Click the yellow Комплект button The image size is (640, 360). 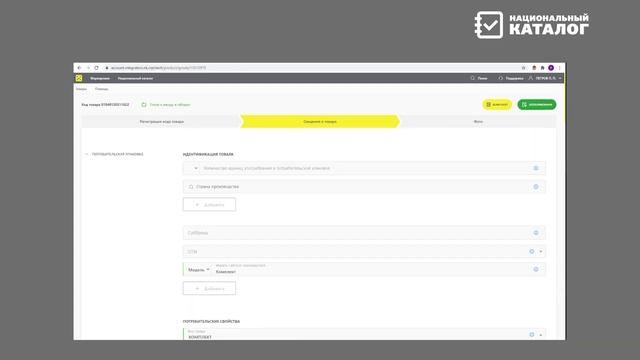(x=497, y=104)
